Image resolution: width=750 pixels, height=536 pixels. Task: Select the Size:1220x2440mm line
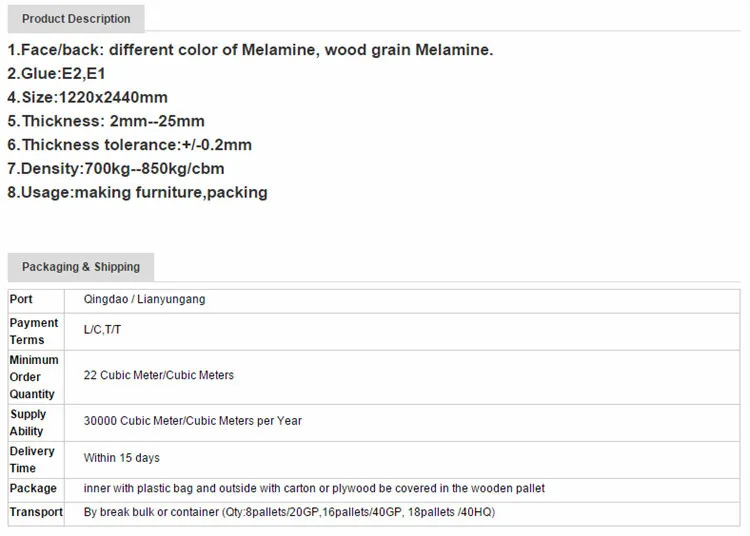88,97
